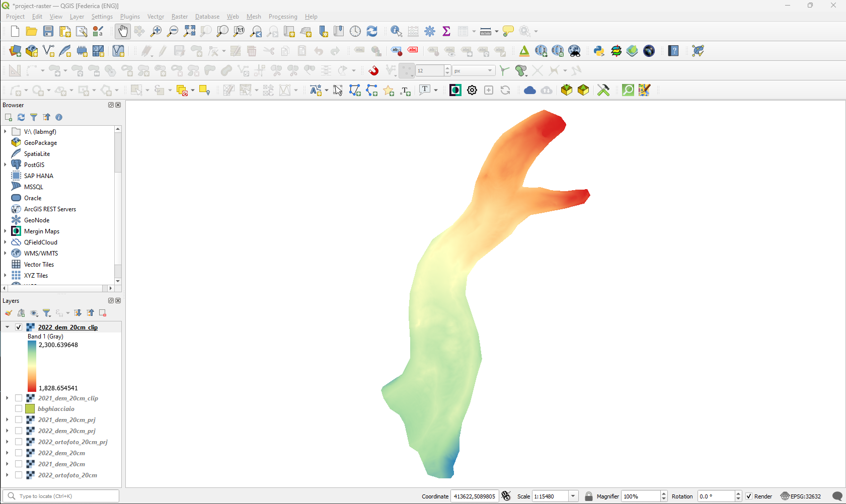Click the Band 1 color ramp legend

(x=32, y=366)
